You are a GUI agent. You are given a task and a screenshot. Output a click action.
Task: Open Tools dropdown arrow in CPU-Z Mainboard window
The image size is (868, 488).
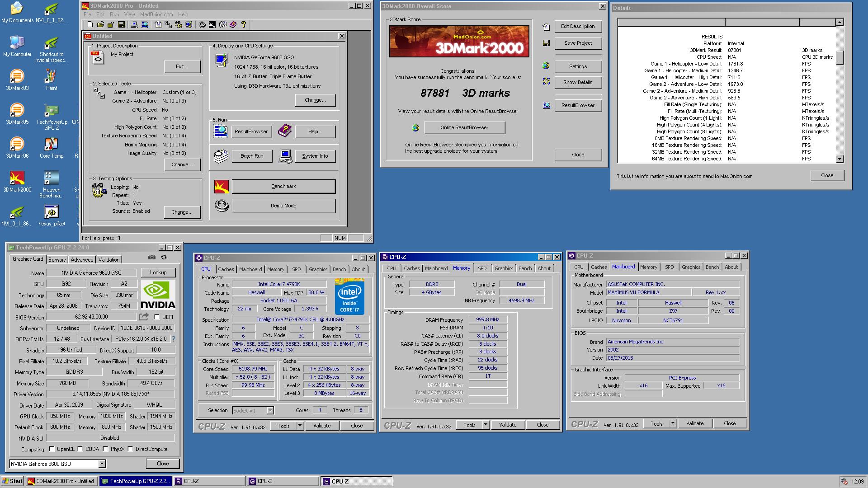coord(673,423)
